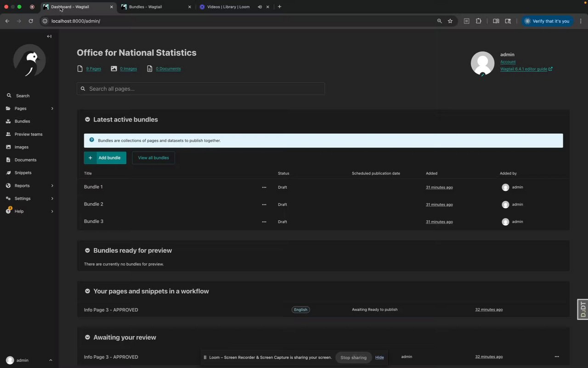
Task: Open the Wagtail 6.4.1 editor guide link
Action: point(526,69)
